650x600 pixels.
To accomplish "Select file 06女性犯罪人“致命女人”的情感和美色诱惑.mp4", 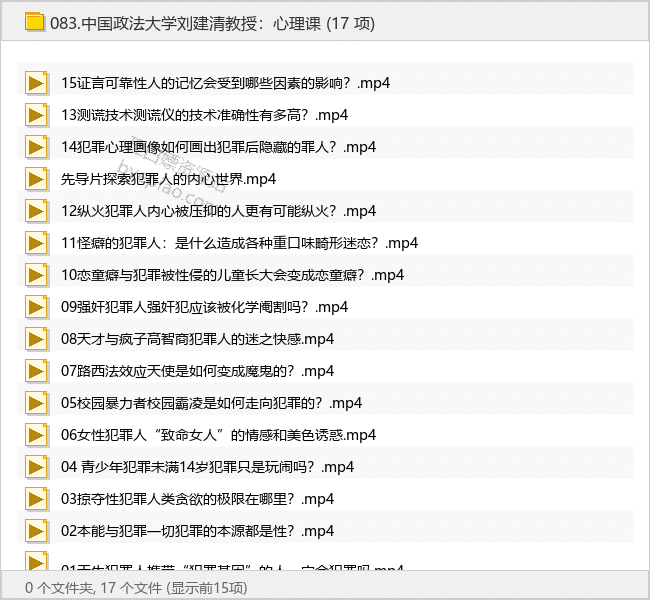I will tap(218, 435).
